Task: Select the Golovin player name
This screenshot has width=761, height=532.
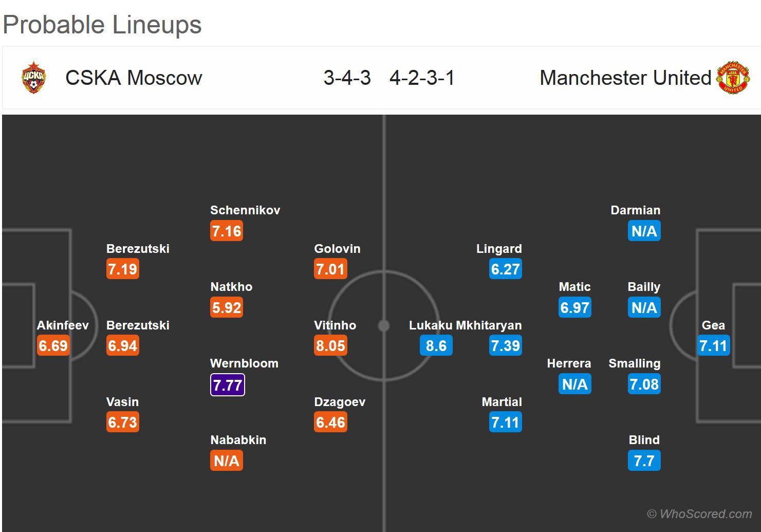Action: coord(337,249)
